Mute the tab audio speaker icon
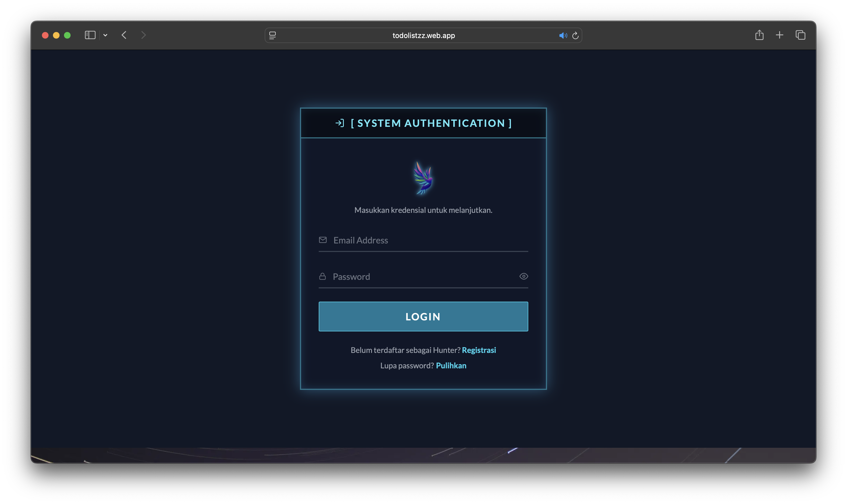The image size is (847, 504). coord(563,35)
